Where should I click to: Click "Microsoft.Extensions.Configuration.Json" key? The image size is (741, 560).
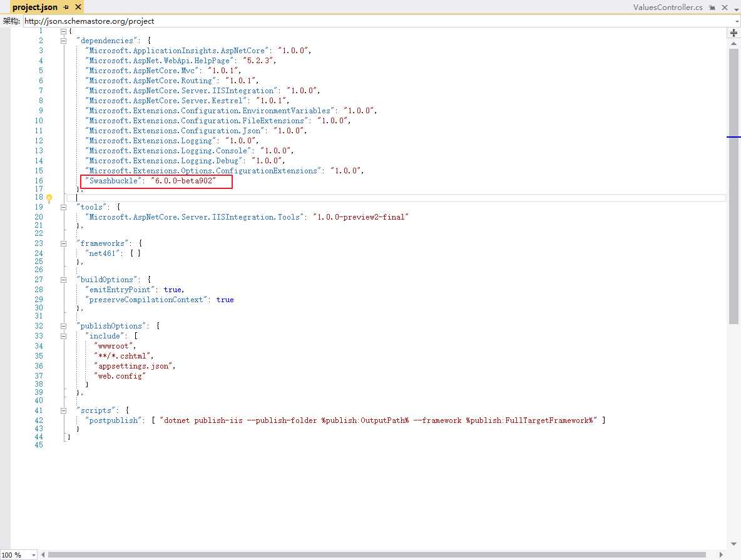tap(175, 130)
